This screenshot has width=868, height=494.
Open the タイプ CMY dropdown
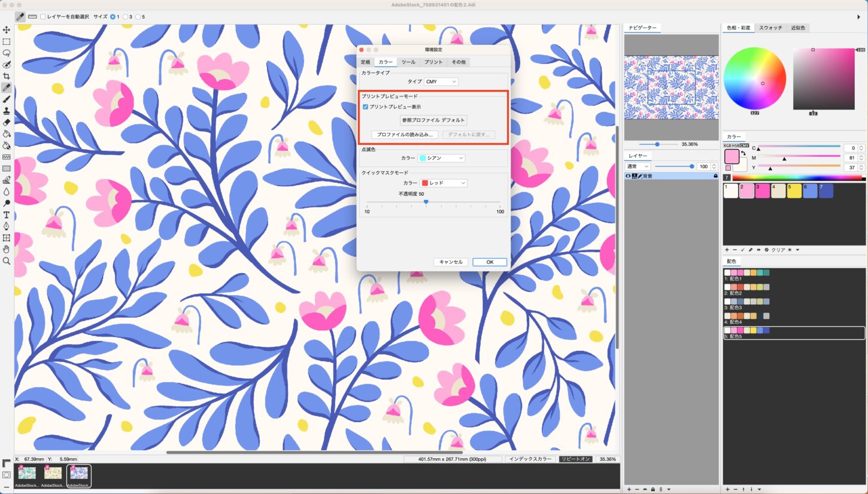441,81
